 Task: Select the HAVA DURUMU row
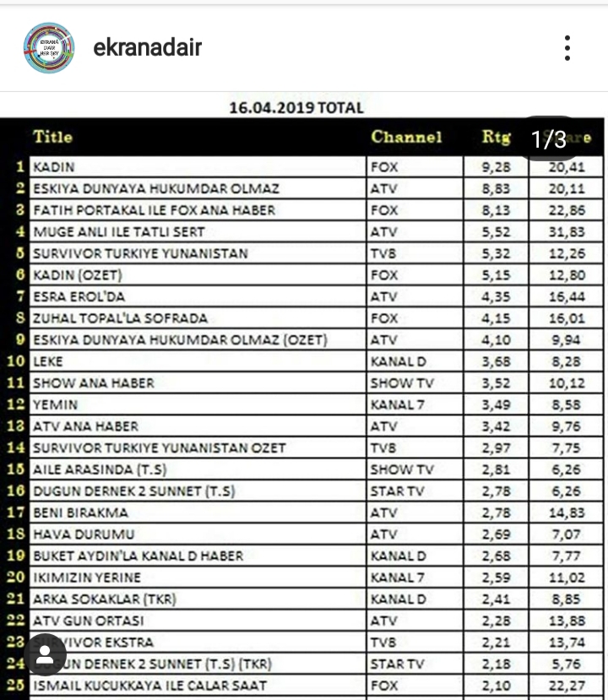[84, 534]
